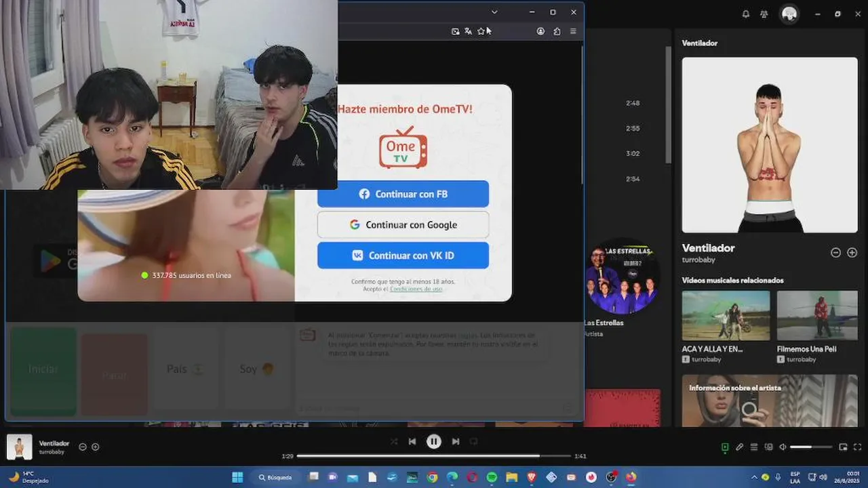Open Brave browser from the taskbar
The width and height of the screenshot is (868, 488).
click(x=532, y=477)
